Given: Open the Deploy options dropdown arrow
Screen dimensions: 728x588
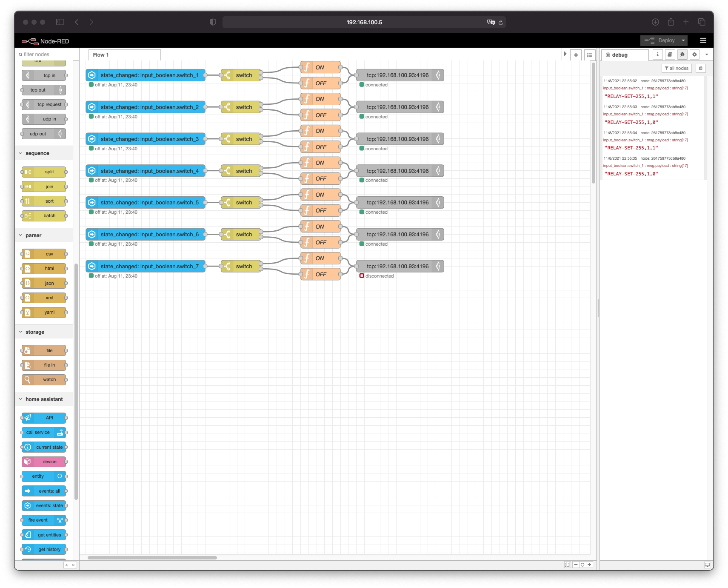Looking at the screenshot, I should (x=683, y=40).
